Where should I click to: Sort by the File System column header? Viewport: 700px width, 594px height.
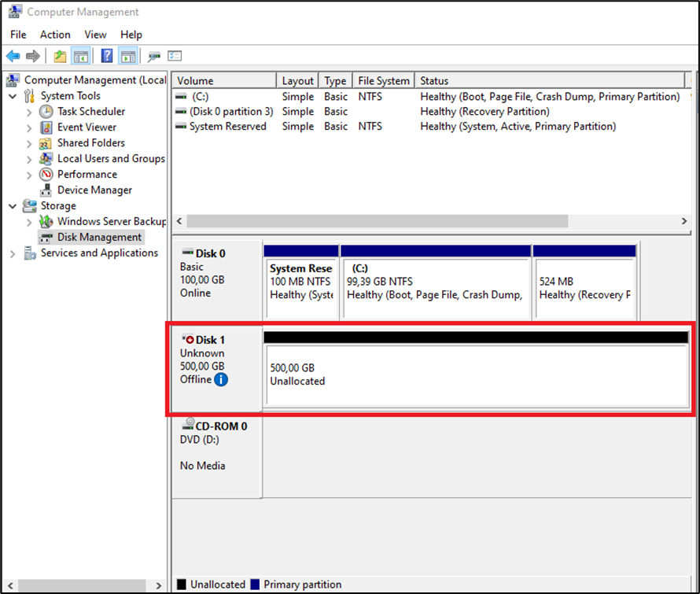(x=383, y=80)
